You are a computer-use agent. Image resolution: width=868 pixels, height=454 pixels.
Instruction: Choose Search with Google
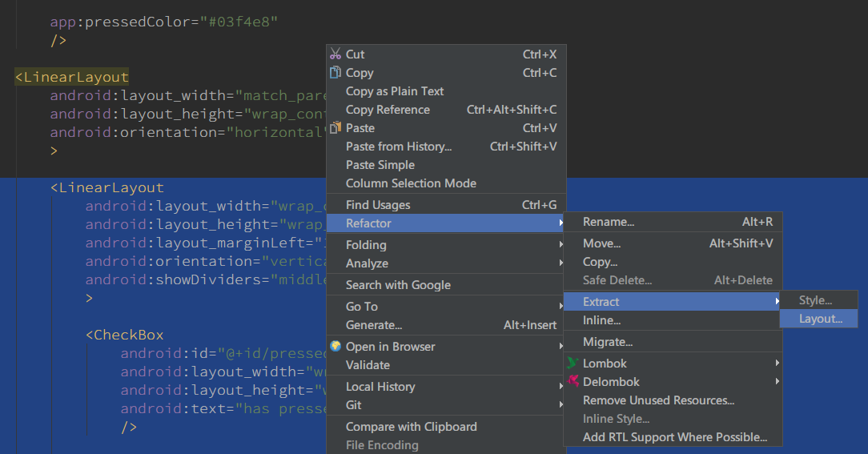point(398,285)
